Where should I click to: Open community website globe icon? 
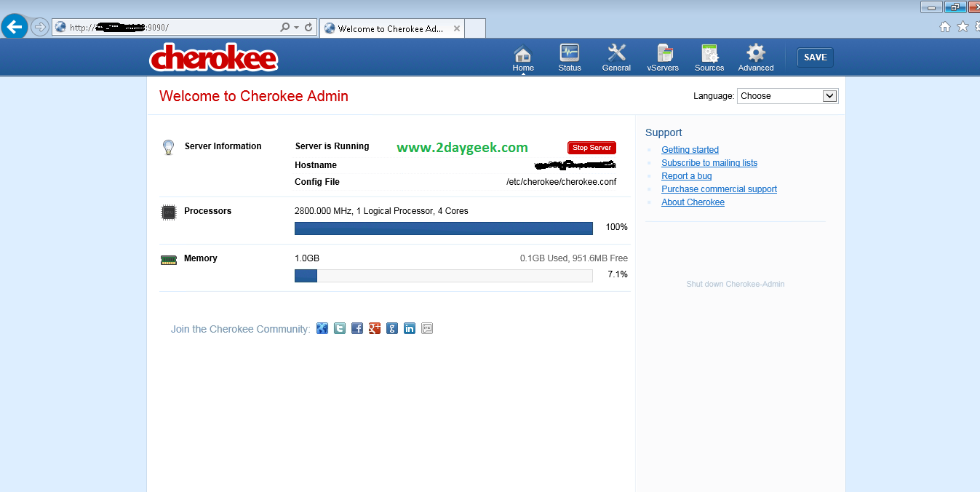pyautogui.click(x=322, y=328)
